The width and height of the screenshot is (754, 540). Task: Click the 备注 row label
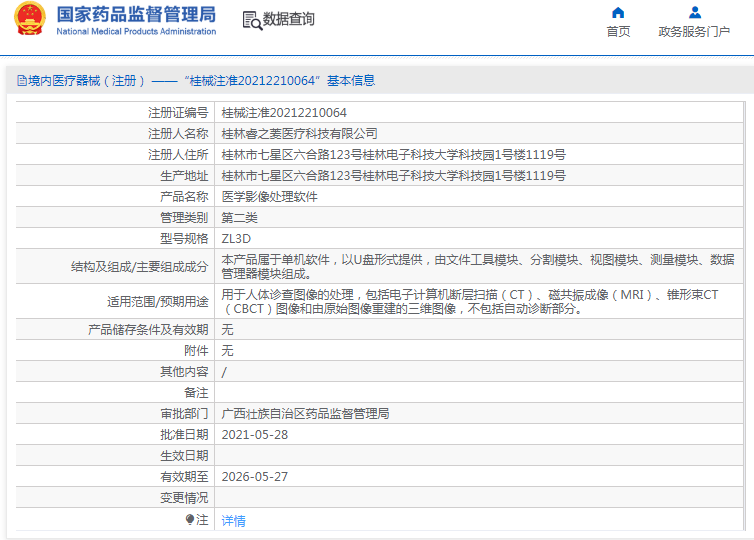[x=196, y=393]
